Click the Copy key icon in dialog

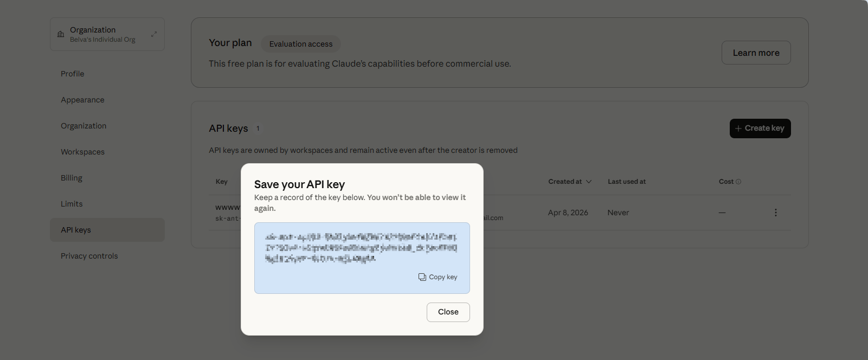(422, 277)
